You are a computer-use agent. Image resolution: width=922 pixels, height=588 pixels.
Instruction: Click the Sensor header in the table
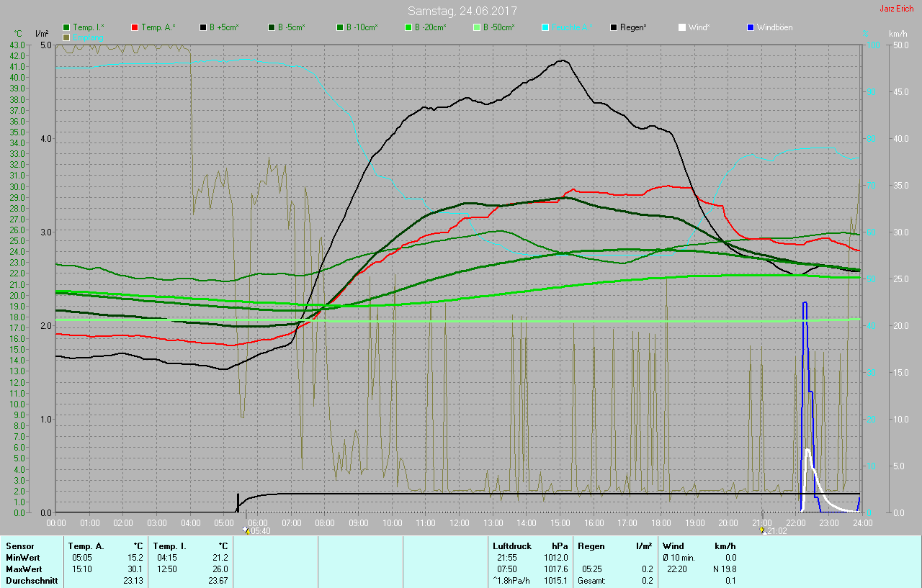click(x=19, y=546)
